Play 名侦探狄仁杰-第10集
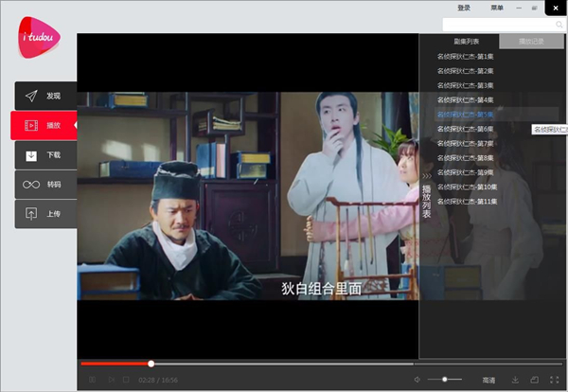The height and width of the screenshot is (392, 568). tap(467, 187)
